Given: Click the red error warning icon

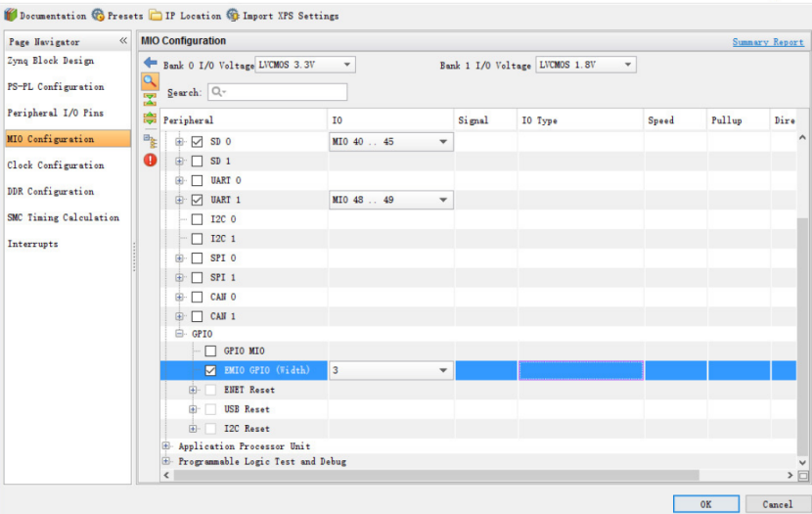Looking at the screenshot, I should [x=151, y=160].
